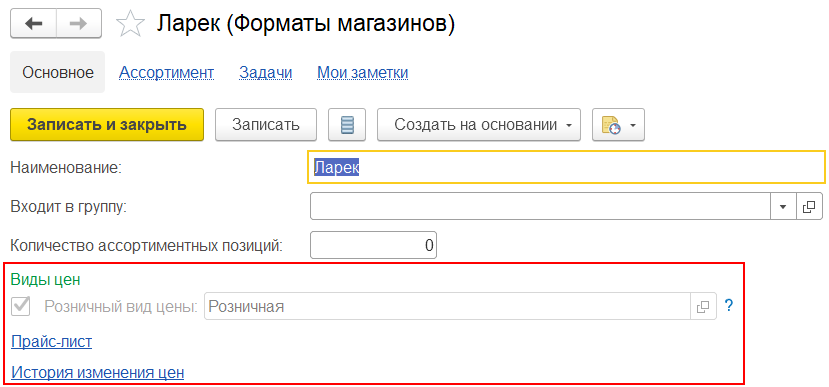Click the Ларек (Форматы магазинов) title
The height and width of the screenshot is (387, 829).
(306, 24)
